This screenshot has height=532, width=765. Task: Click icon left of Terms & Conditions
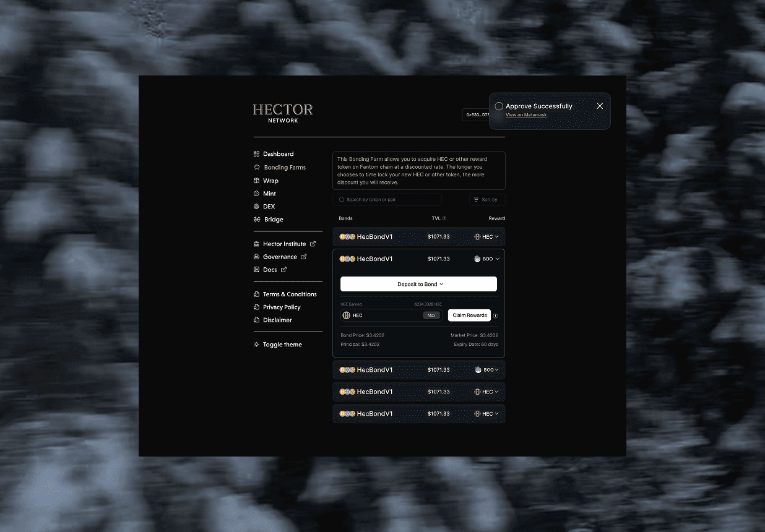pyautogui.click(x=257, y=294)
